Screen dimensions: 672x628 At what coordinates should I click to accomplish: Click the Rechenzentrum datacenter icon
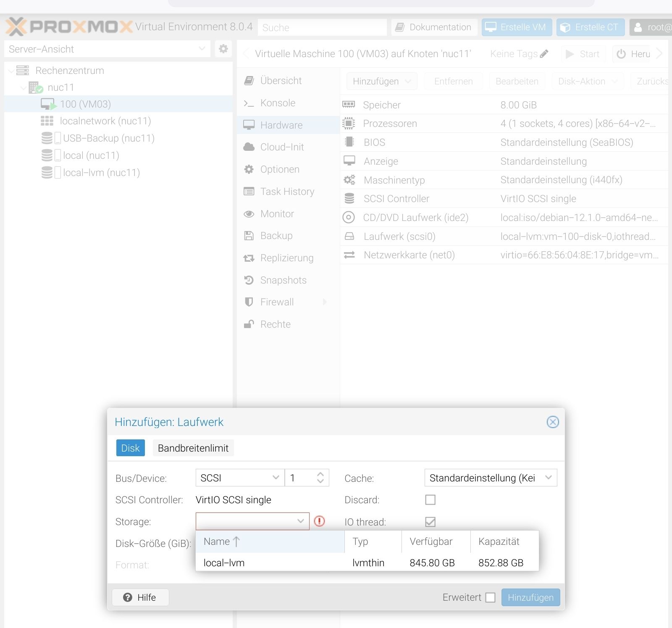pyautogui.click(x=22, y=71)
